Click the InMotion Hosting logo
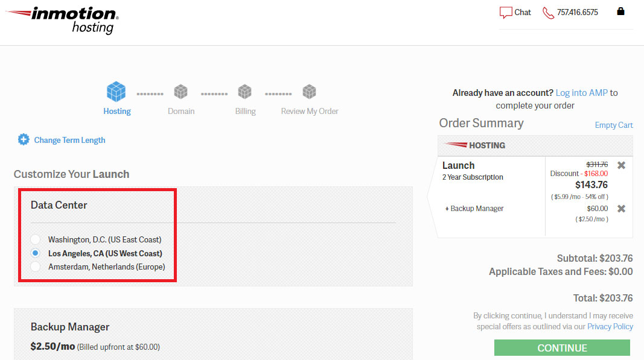This screenshot has height=360, width=644. pyautogui.click(x=62, y=20)
